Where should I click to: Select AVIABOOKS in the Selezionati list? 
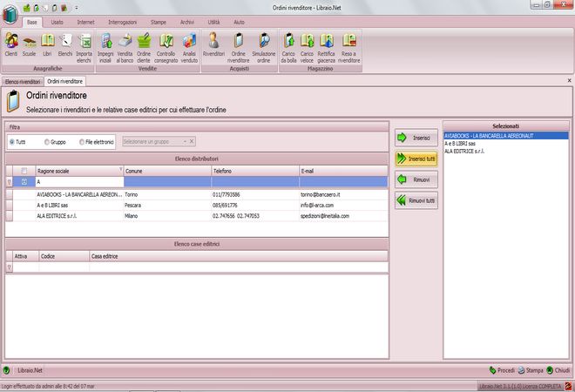(x=505, y=136)
